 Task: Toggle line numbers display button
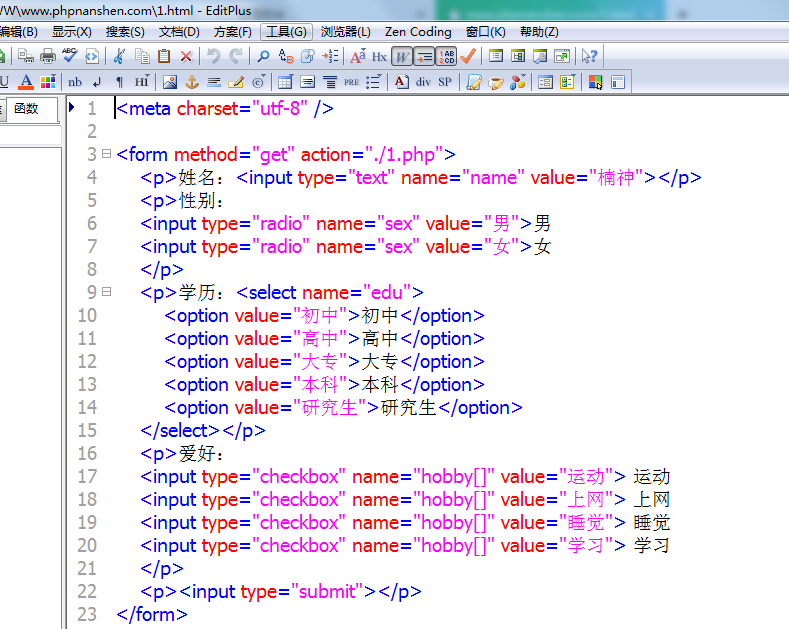[446, 56]
